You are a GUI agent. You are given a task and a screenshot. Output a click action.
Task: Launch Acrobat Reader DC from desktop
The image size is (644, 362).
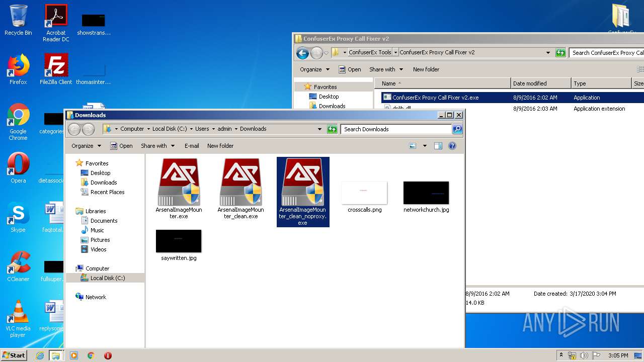coord(56,23)
